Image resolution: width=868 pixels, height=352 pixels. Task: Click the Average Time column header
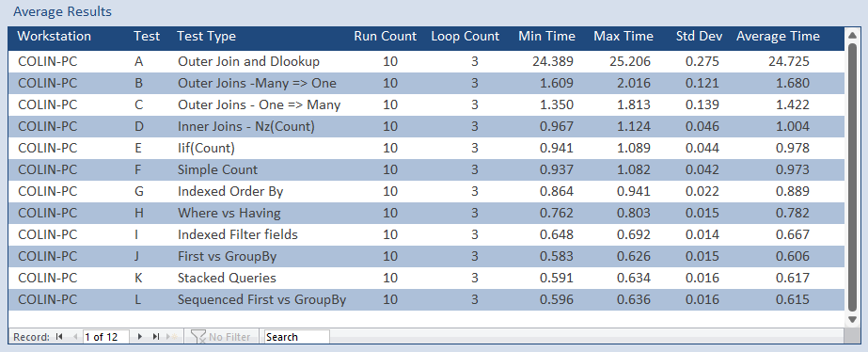(x=778, y=37)
